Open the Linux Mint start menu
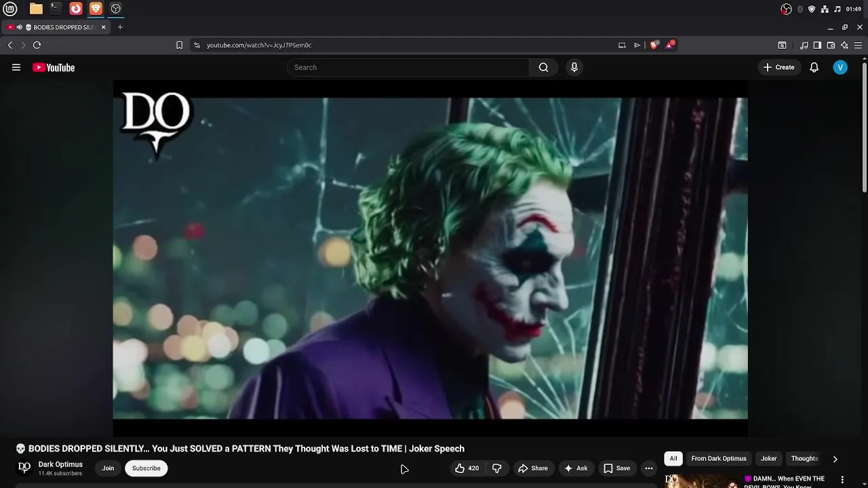 [x=9, y=9]
